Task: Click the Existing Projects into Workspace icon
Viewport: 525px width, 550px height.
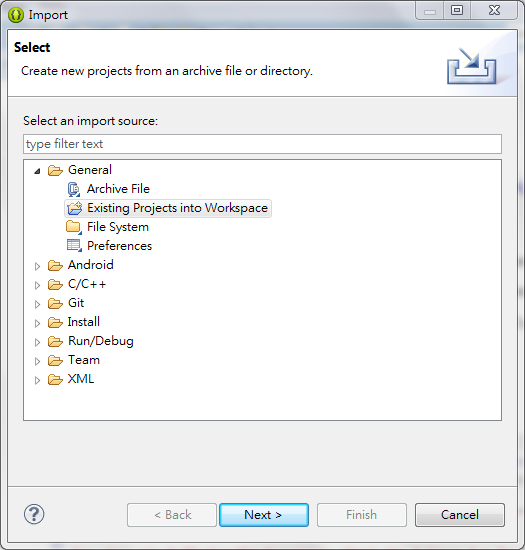Action: [x=75, y=208]
